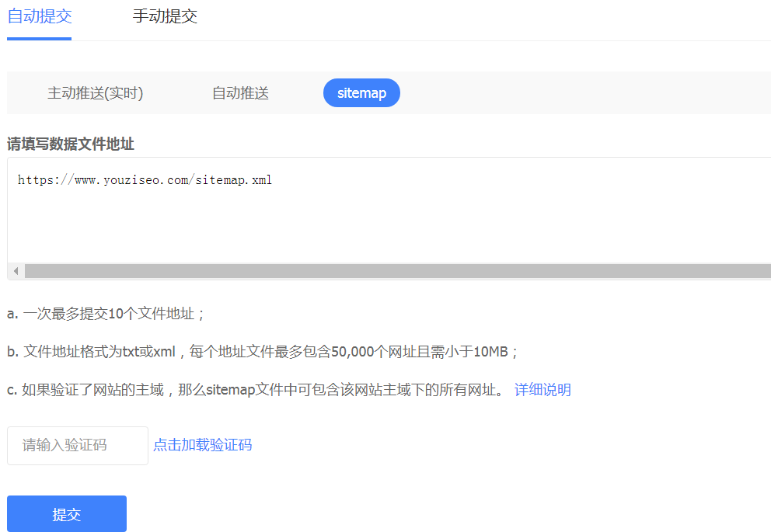
Task: Click the note 一次最多提交10个文件地址
Action: tap(106, 314)
